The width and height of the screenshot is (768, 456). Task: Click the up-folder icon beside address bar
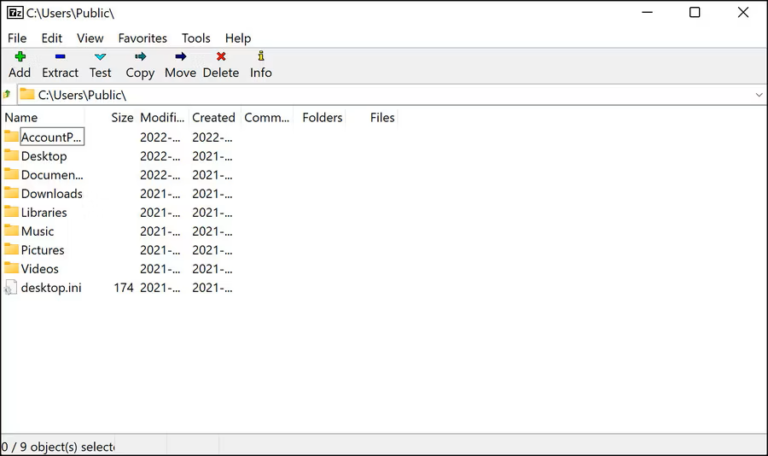tap(7, 95)
